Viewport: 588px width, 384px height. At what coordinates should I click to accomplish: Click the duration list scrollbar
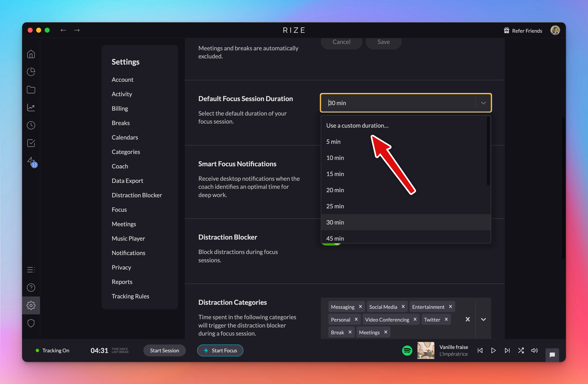click(x=488, y=151)
